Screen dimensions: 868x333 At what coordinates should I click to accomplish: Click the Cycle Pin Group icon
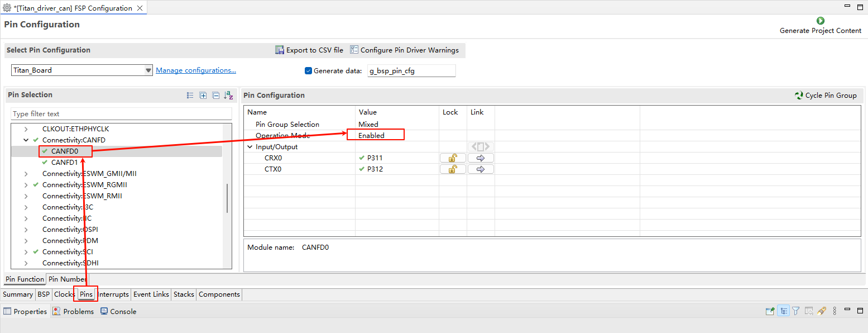(x=799, y=96)
